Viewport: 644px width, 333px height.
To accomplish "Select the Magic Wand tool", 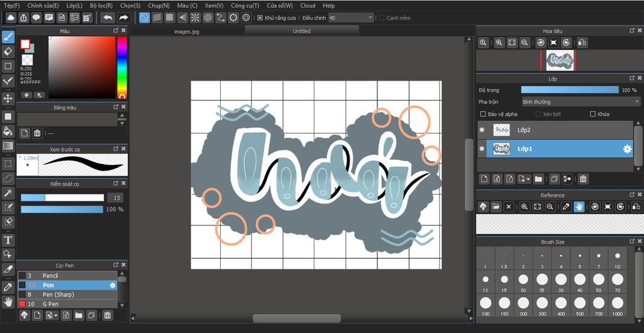I will click(x=8, y=193).
